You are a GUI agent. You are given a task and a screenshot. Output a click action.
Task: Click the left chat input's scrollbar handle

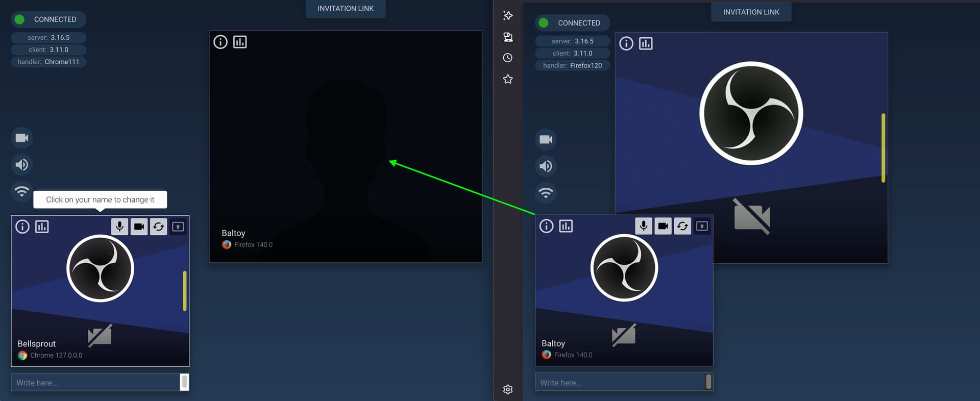185,382
